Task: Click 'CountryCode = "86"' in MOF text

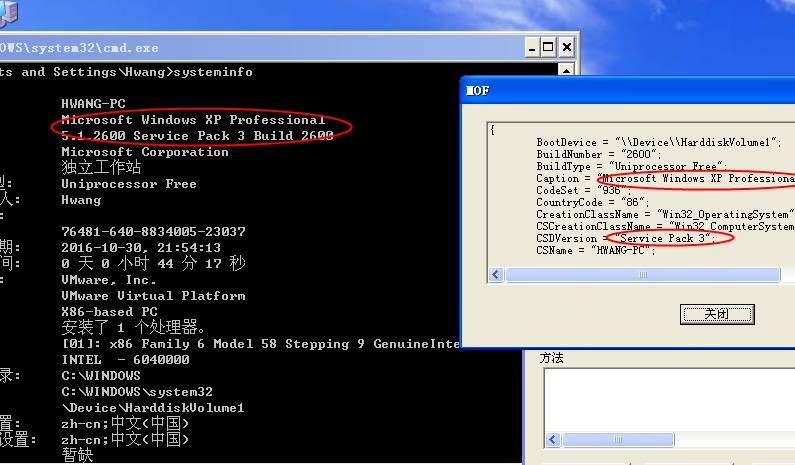Action: (593, 202)
